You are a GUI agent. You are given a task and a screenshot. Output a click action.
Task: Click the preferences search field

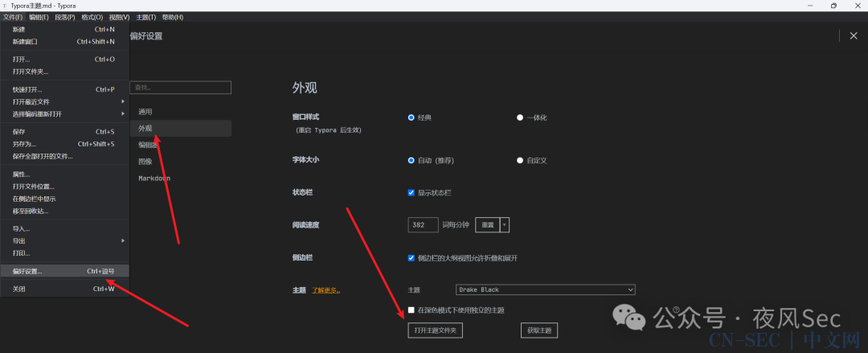pyautogui.click(x=181, y=88)
